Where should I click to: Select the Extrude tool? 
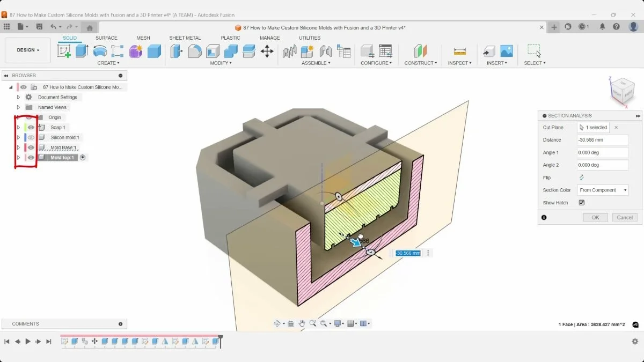click(82, 51)
